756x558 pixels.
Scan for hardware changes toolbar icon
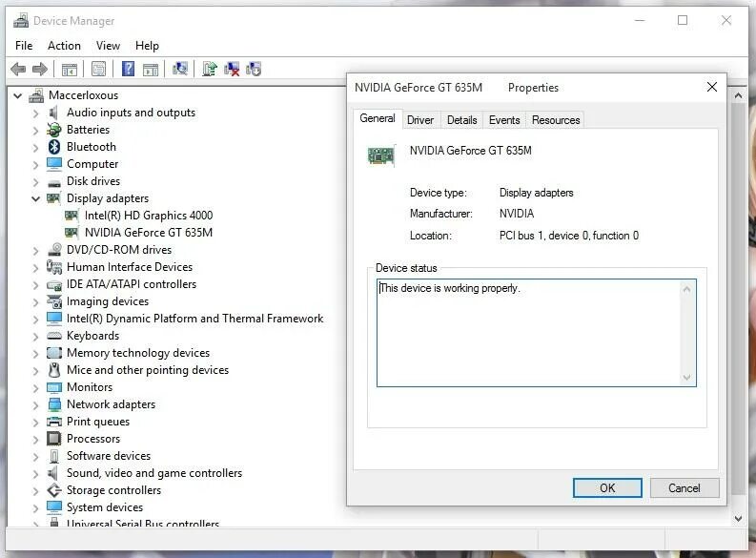180,69
